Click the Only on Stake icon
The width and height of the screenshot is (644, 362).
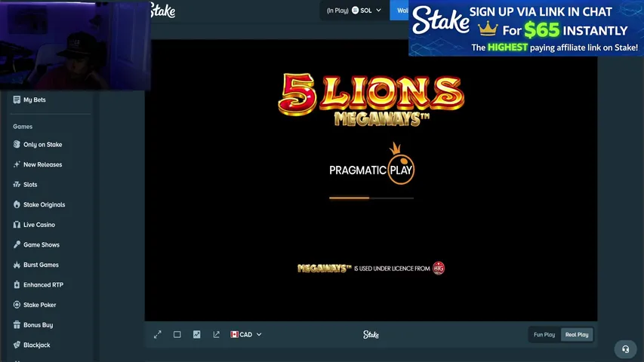(x=17, y=145)
